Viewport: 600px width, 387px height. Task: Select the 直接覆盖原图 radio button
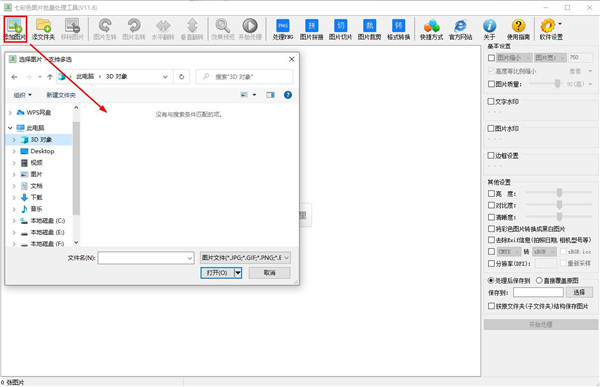coord(539,281)
